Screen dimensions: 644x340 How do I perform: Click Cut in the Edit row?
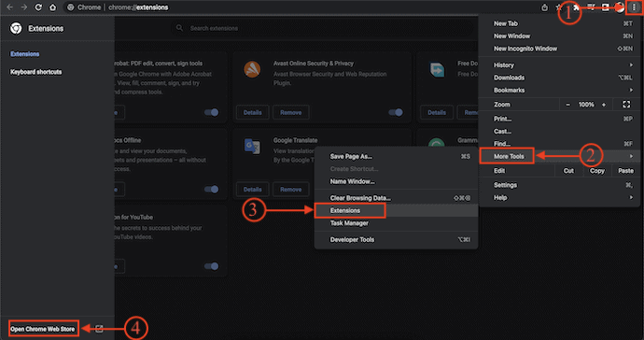click(x=568, y=171)
